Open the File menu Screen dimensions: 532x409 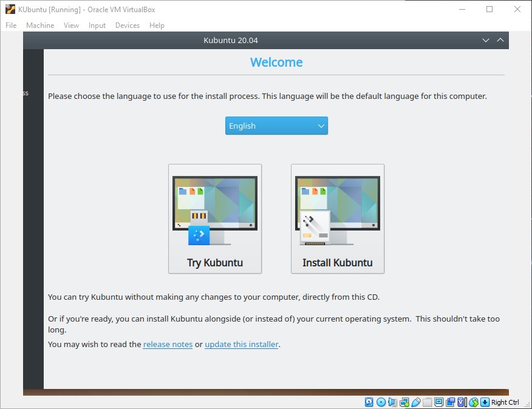(11, 25)
